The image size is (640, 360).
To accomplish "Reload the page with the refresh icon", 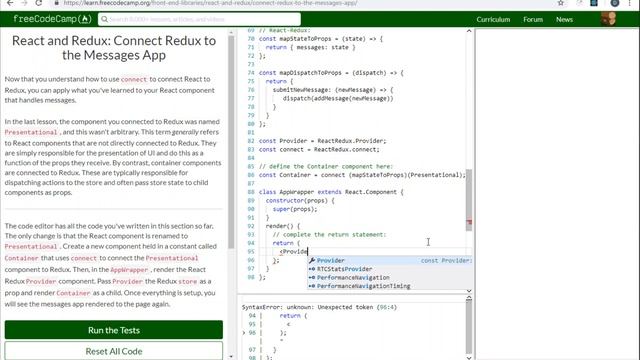I will [x=38, y=3].
